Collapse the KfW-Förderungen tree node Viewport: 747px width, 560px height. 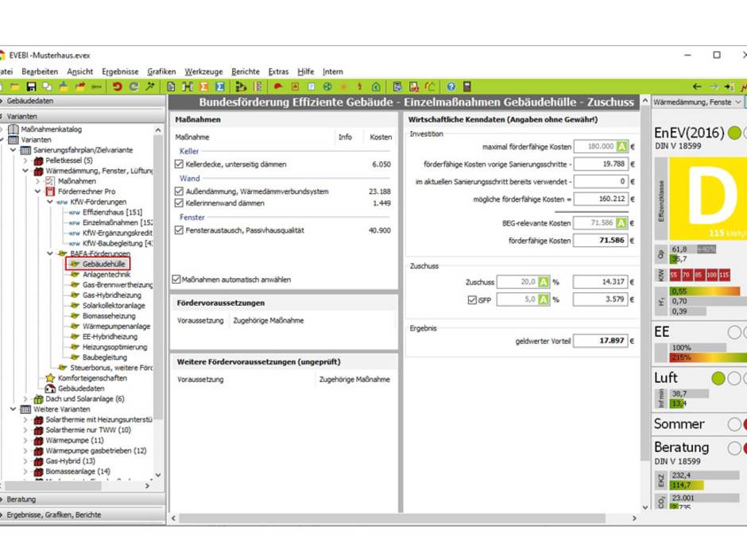49,202
